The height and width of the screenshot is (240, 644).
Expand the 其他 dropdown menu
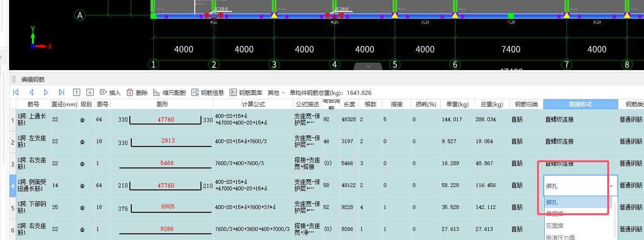pyautogui.click(x=276, y=93)
